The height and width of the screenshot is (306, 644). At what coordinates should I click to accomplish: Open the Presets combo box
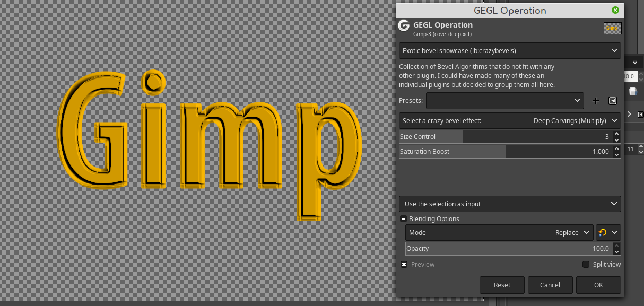coord(504,100)
